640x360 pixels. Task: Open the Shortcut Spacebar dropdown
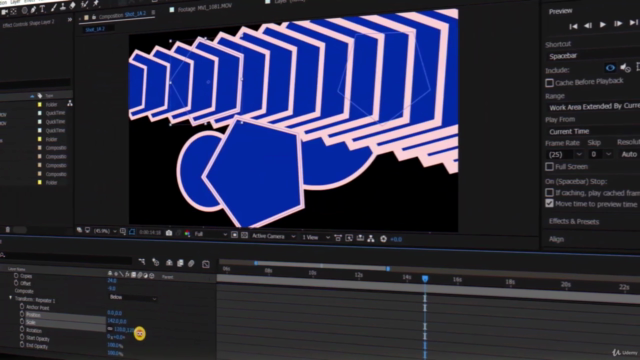[593, 56]
